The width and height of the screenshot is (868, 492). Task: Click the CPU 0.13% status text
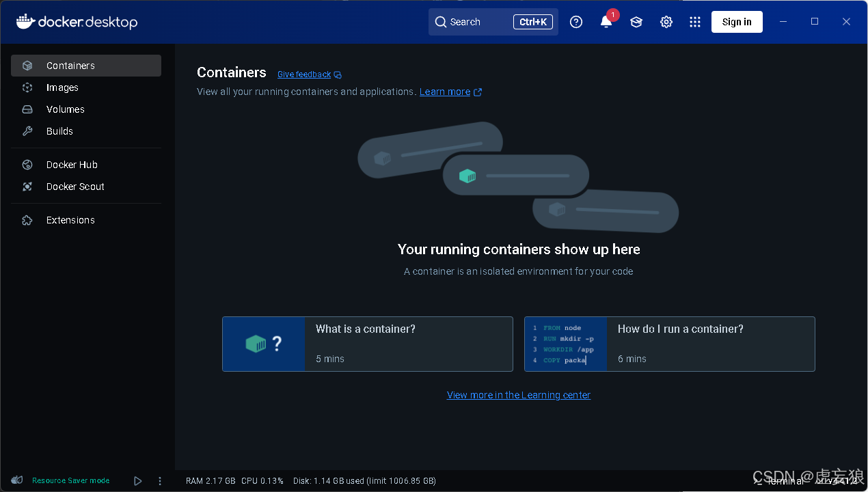pyautogui.click(x=262, y=481)
